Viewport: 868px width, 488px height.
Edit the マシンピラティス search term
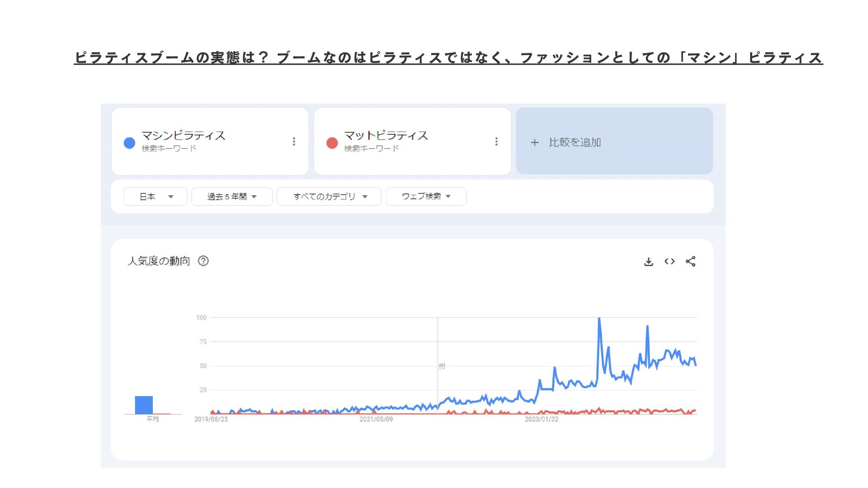[184, 136]
